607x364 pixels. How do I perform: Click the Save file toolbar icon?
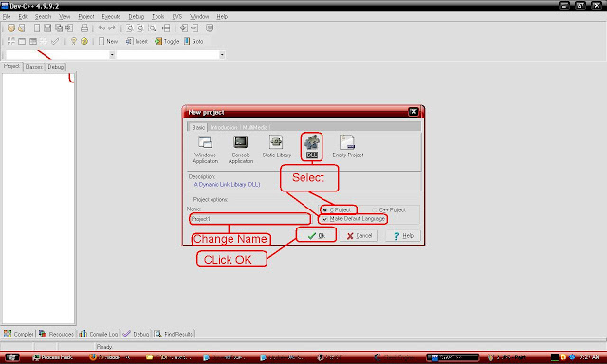coord(47,27)
